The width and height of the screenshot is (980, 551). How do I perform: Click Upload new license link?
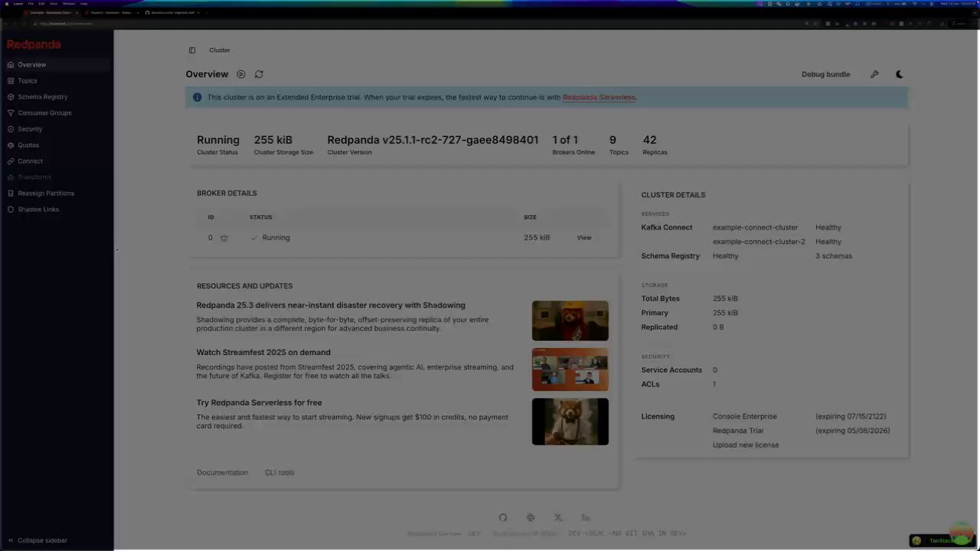pyautogui.click(x=746, y=445)
